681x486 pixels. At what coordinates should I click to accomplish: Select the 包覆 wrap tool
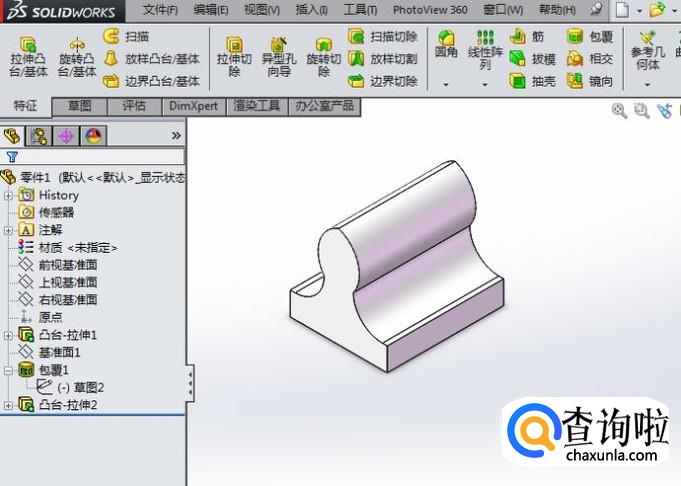point(590,36)
